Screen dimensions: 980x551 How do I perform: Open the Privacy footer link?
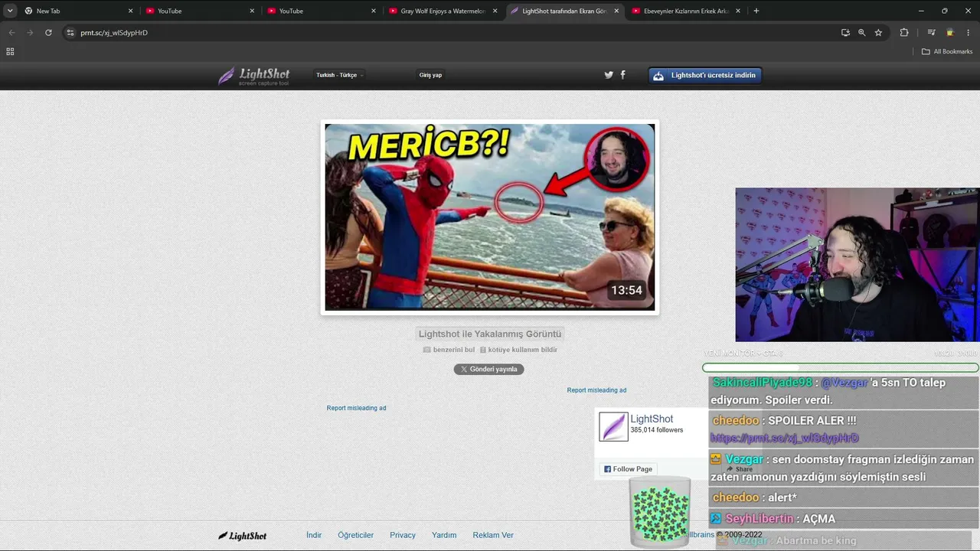(403, 535)
